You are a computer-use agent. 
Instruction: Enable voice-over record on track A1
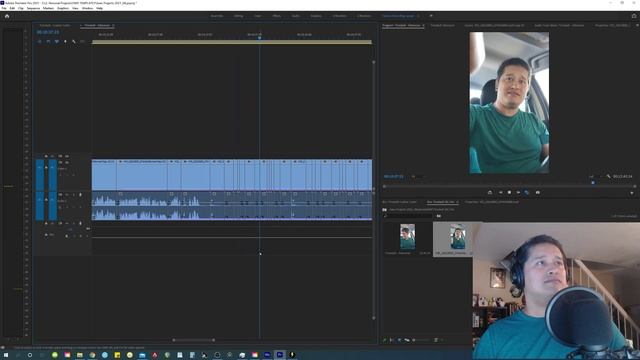(x=80, y=195)
